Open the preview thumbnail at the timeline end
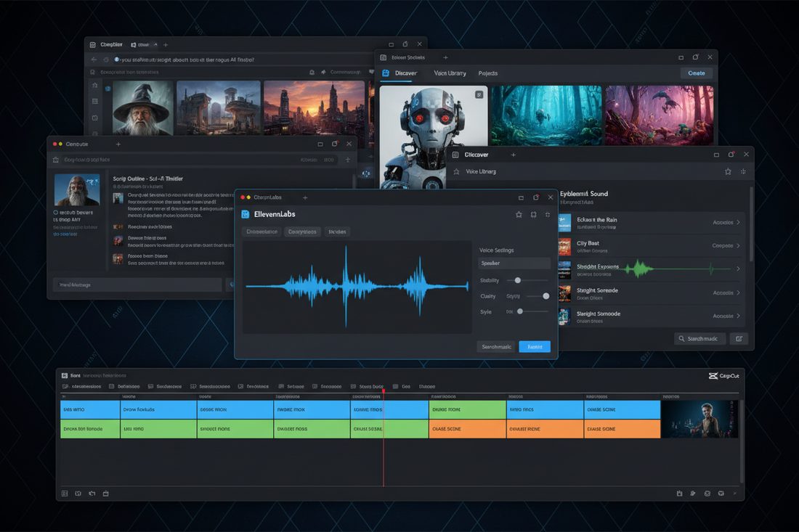The height and width of the screenshot is (532, 799). [x=700, y=419]
